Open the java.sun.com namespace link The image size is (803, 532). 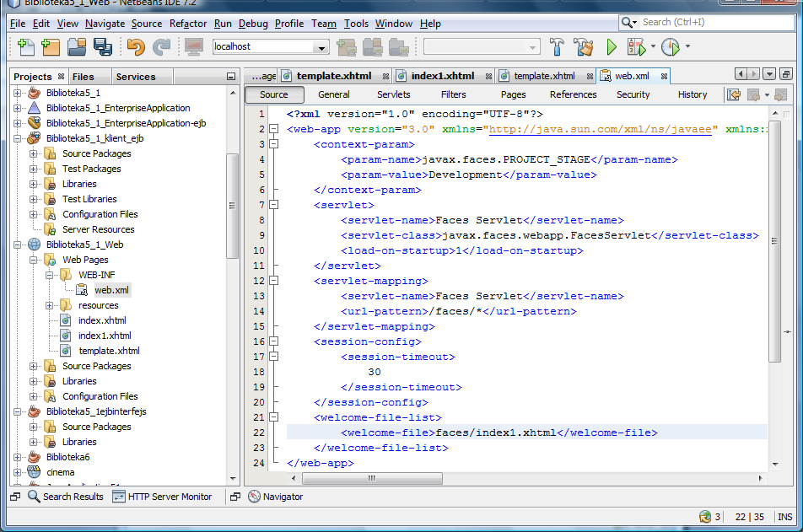tap(600, 129)
